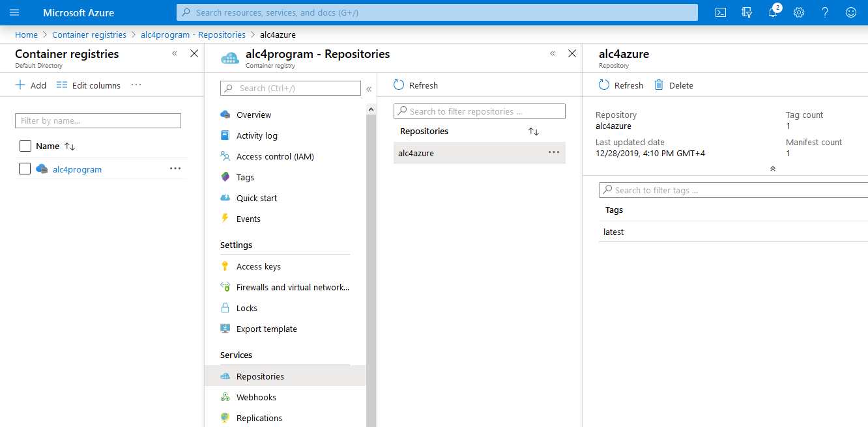Click the Microsoft Azure title
This screenshot has height=427, width=868.
[x=79, y=12]
